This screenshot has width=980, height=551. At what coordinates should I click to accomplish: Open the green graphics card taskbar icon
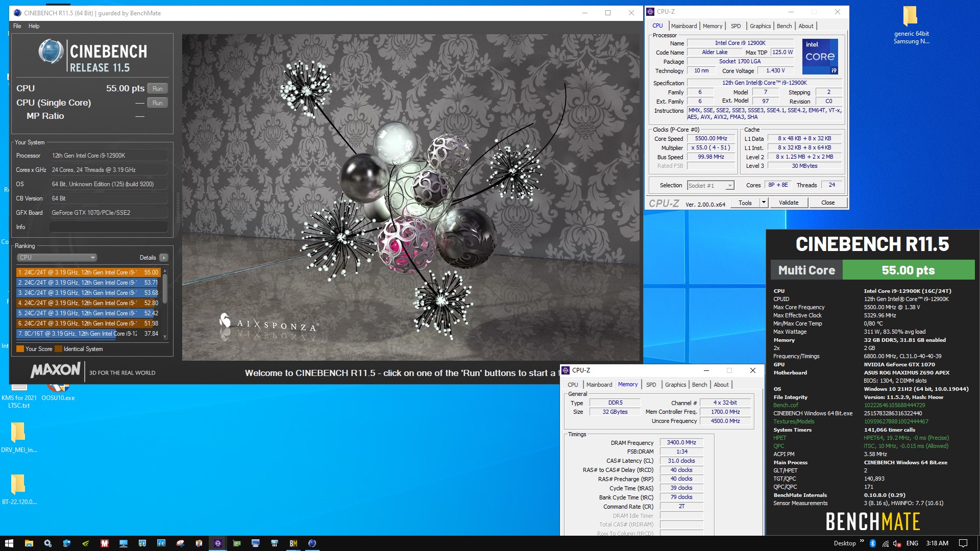pyautogui.click(x=236, y=543)
